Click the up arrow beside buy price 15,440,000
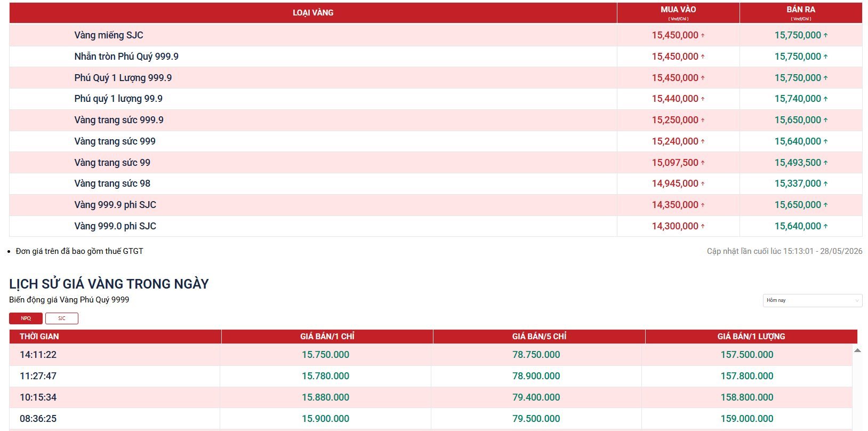The width and height of the screenshot is (868, 431). 703,99
